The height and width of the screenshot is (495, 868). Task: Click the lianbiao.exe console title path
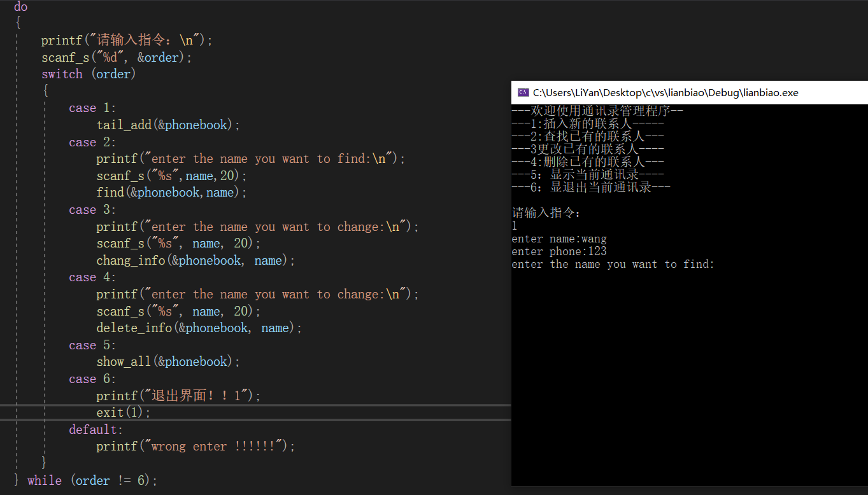point(665,92)
